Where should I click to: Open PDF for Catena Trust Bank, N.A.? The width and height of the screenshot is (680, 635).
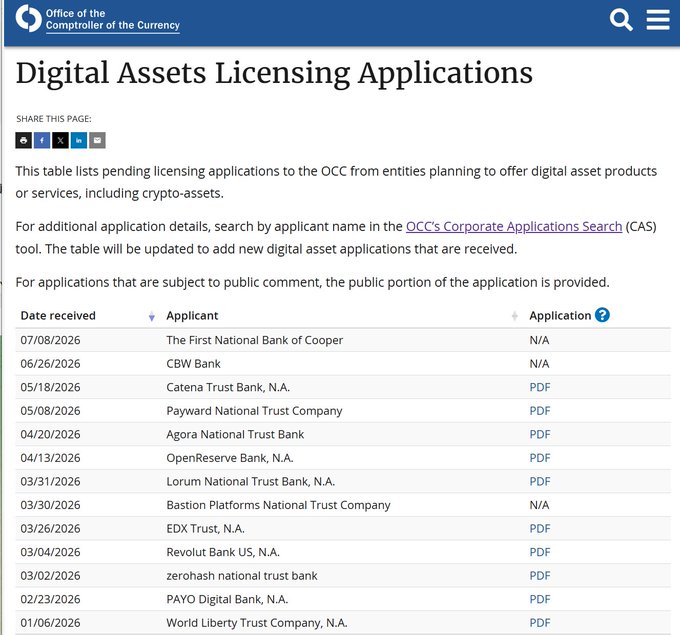(539, 387)
